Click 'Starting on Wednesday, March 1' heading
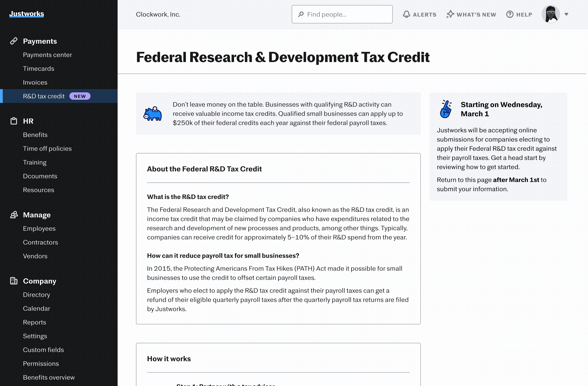588x386 pixels. click(502, 109)
